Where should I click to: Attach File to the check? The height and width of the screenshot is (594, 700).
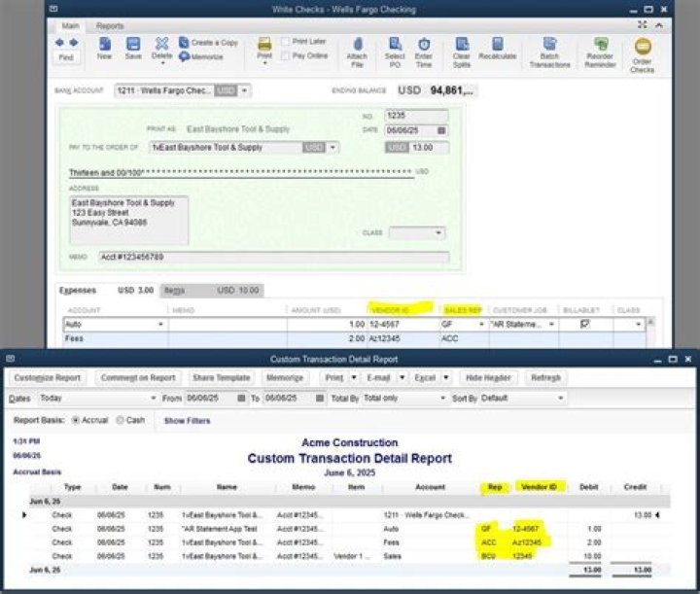click(357, 52)
